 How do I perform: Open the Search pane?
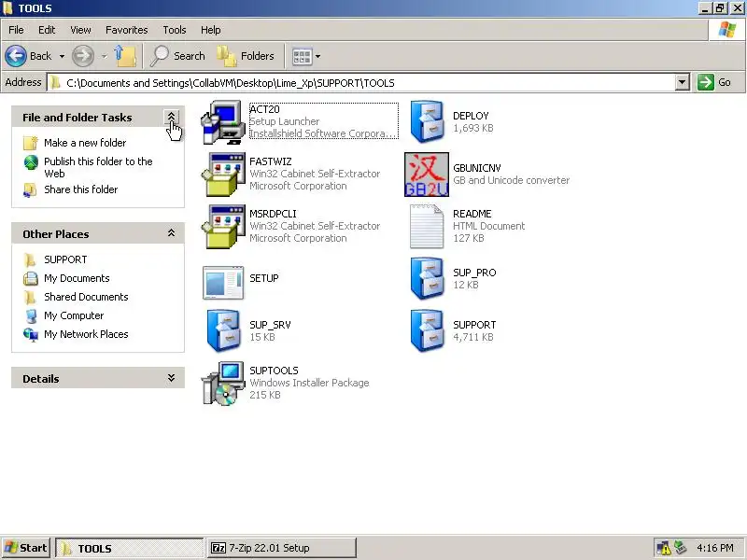click(177, 56)
